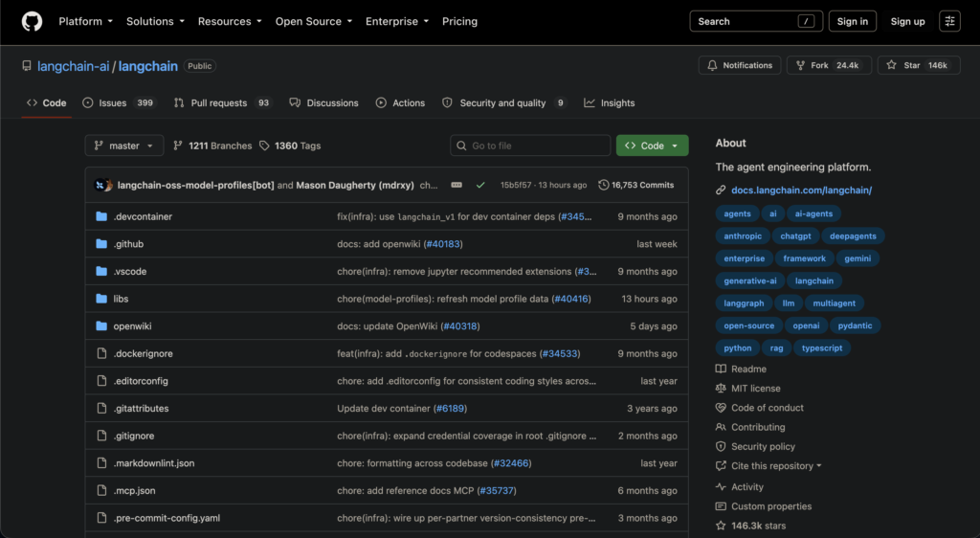980x538 pixels.
Task: Click the link chain icon beside docs URL
Action: (721, 190)
